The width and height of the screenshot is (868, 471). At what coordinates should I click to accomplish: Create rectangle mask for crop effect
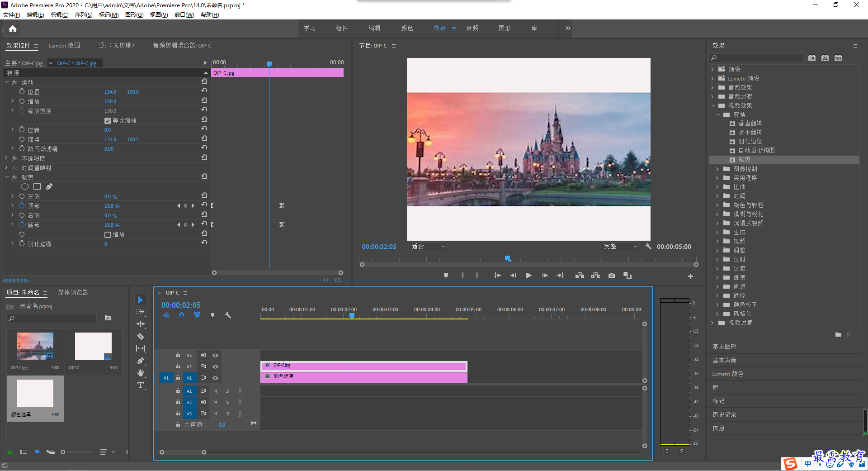(37, 186)
